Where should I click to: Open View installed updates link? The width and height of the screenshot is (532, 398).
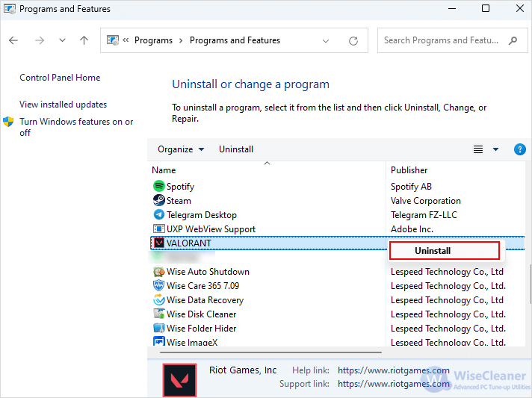pos(63,105)
